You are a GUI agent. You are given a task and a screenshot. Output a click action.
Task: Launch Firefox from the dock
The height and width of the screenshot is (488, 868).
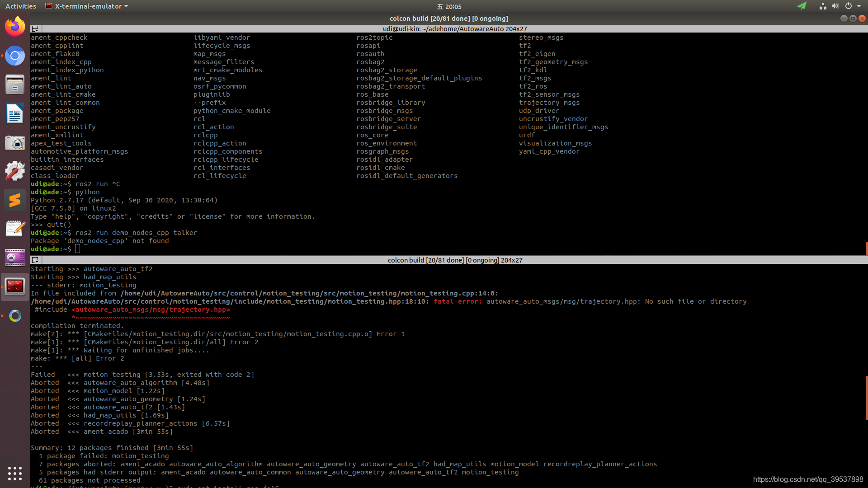coord(15,27)
